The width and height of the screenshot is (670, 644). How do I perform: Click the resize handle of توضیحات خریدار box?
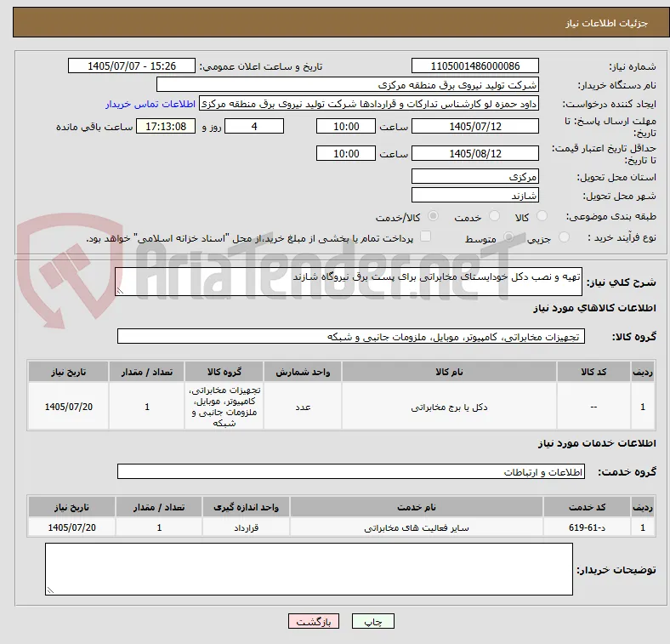pyautogui.click(x=50, y=590)
